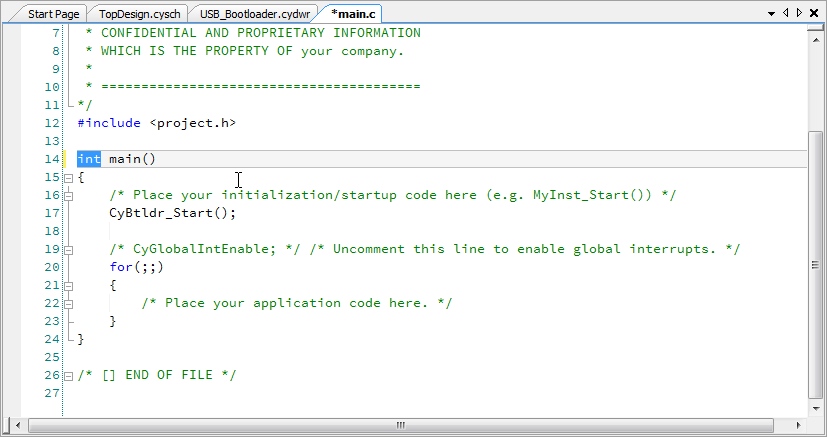Collapse the comment fold at line 19

tap(68, 250)
